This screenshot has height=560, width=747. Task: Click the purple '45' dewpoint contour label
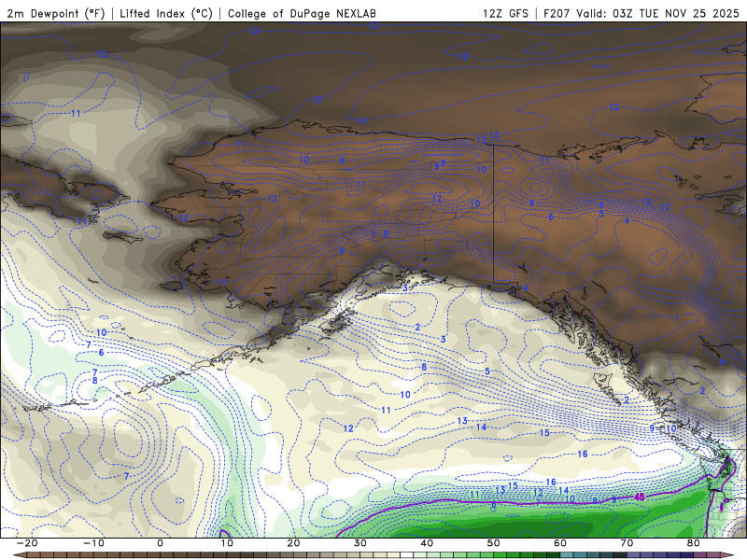pyautogui.click(x=640, y=497)
